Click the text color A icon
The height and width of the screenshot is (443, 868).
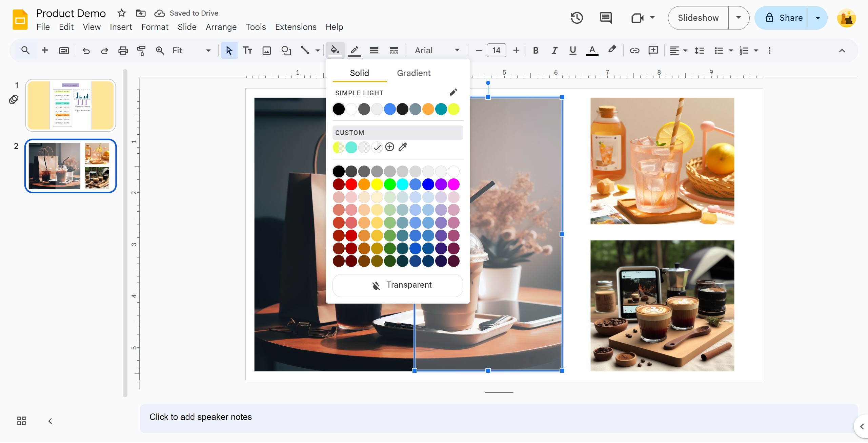[x=592, y=51]
